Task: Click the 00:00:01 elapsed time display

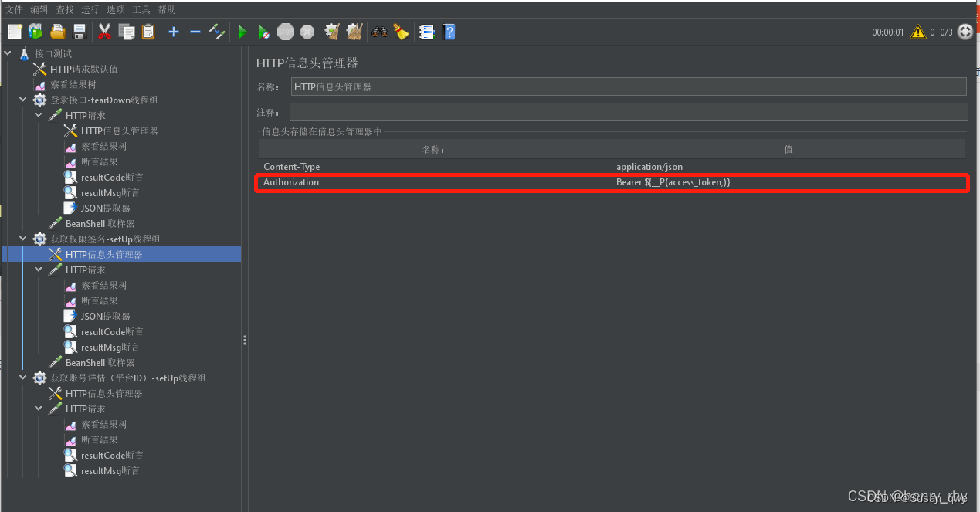Action: pyautogui.click(x=888, y=32)
